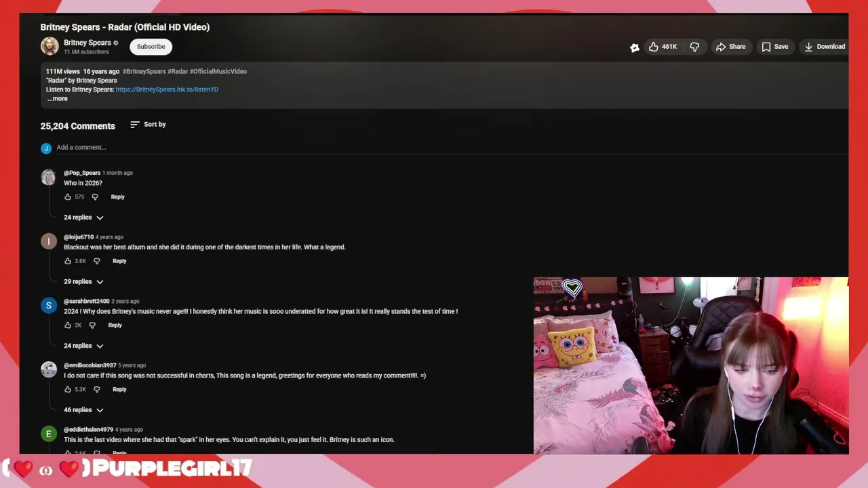This screenshot has height=488, width=868.
Task: Expand 29 replies under @loiju6710 comment
Action: 83,282
